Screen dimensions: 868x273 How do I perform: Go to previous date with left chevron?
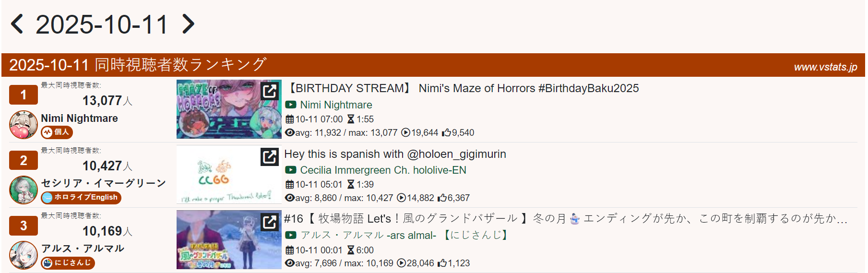coord(17,24)
